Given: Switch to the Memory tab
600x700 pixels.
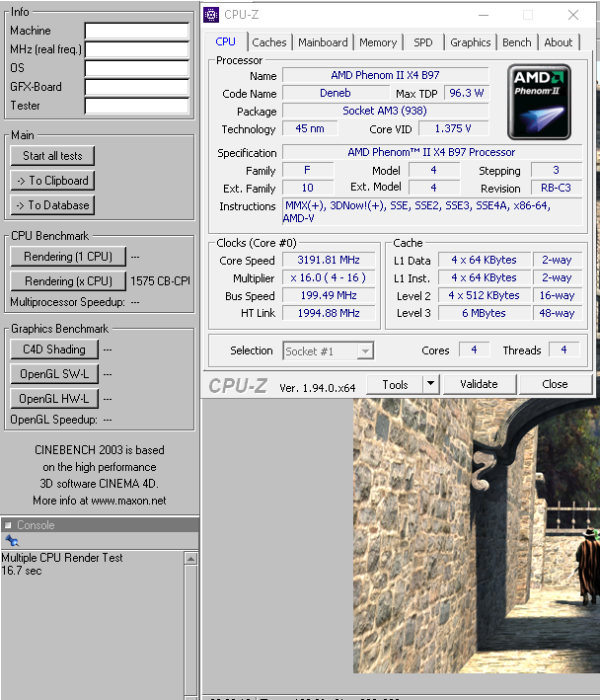Looking at the screenshot, I should coord(378,42).
